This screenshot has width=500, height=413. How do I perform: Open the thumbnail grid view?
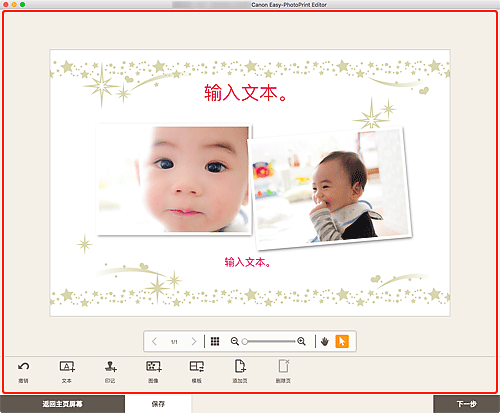215,341
